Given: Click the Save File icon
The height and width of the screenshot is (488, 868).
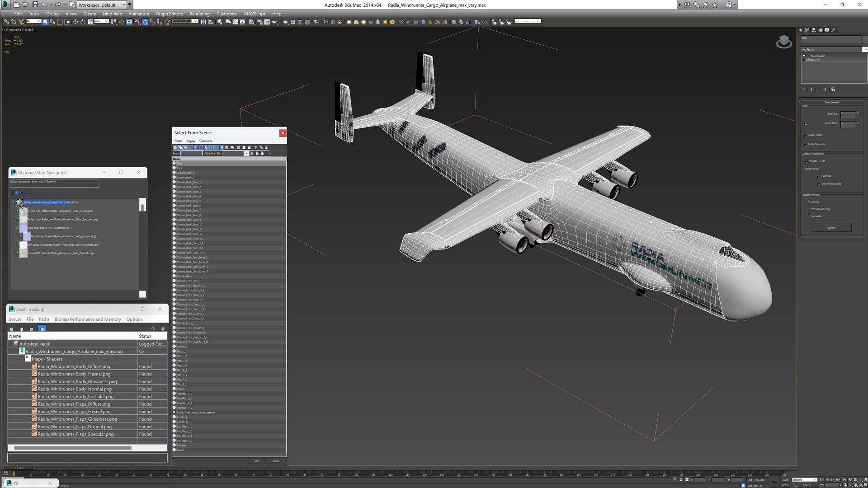Looking at the screenshot, I should [35, 5].
